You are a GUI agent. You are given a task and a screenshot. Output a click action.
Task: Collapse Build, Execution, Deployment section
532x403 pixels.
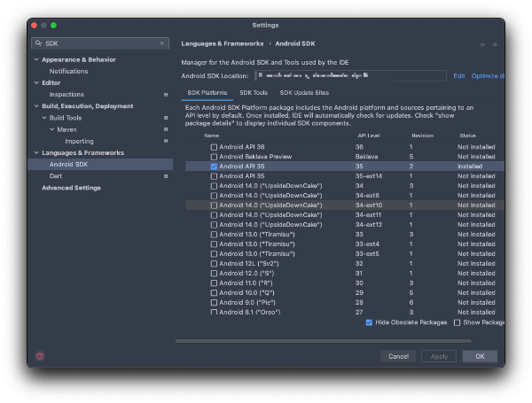point(36,106)
